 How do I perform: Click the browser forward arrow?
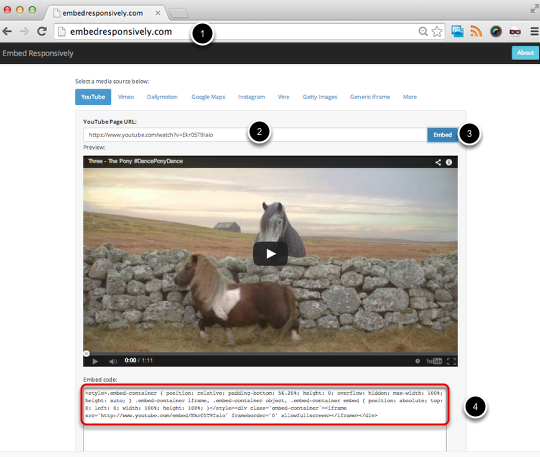(x=24, y=32)
